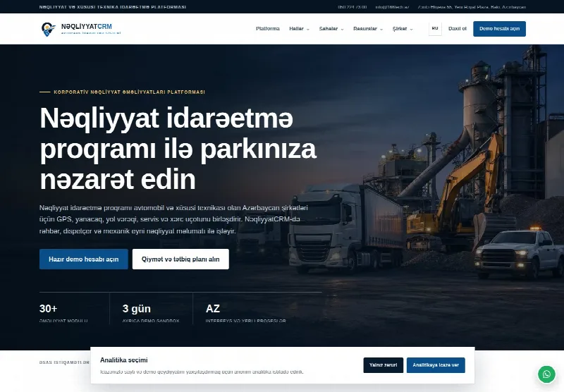Click the top bar platform slogan text
Screen dimensions: 564x392
(113, 7)
